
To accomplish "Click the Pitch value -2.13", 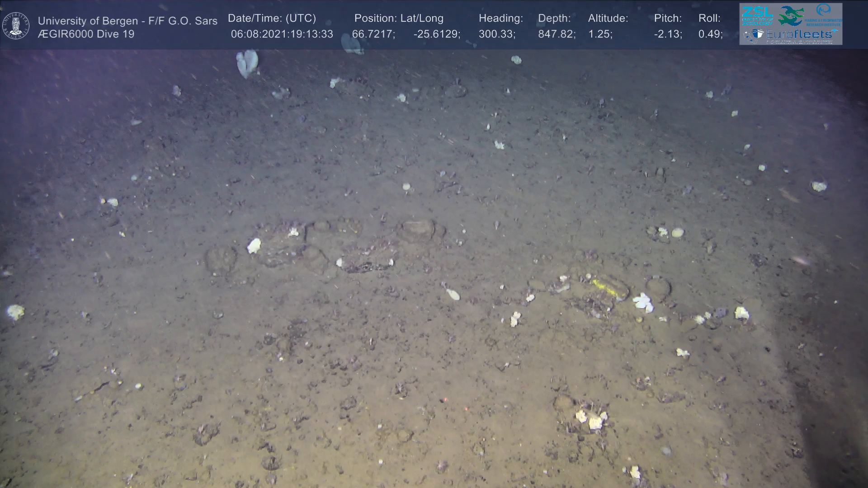I will [668, 34].
